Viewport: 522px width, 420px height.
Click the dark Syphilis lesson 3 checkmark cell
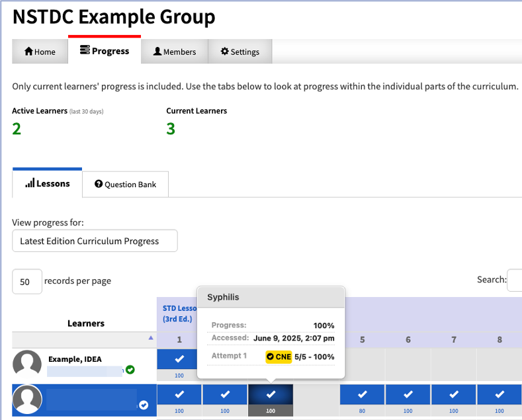(271, 394)
